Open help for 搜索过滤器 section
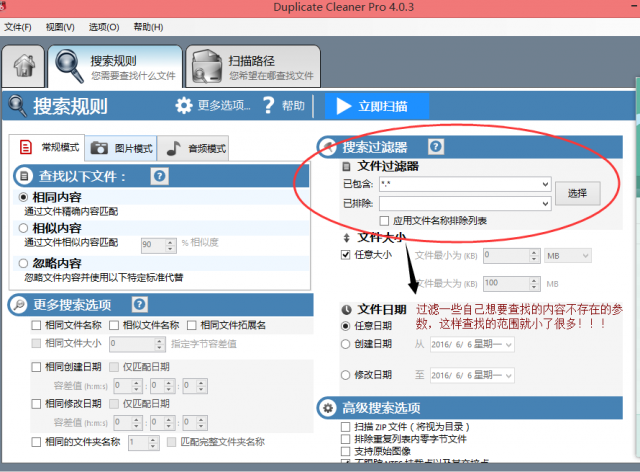640x472 pixels. (x=436, y=147)
